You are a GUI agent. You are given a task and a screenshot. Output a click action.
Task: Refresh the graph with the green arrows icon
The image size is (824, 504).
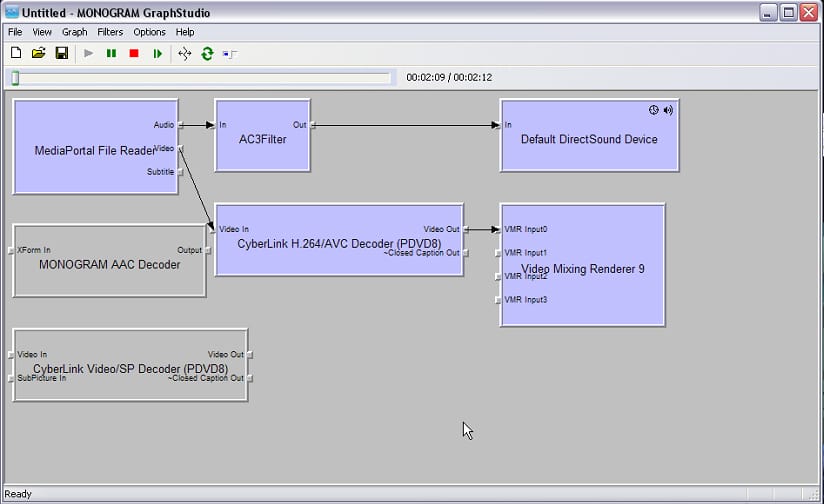207,53
